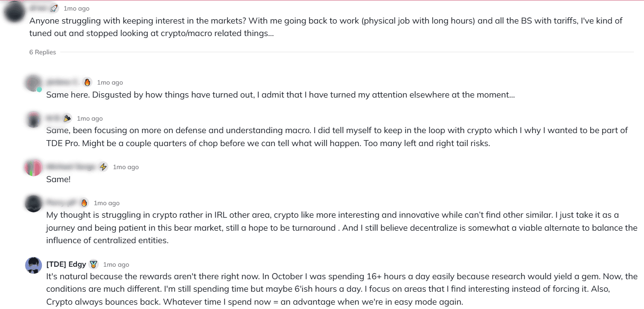Open the original poster's avatar at top

coord(14,11)
